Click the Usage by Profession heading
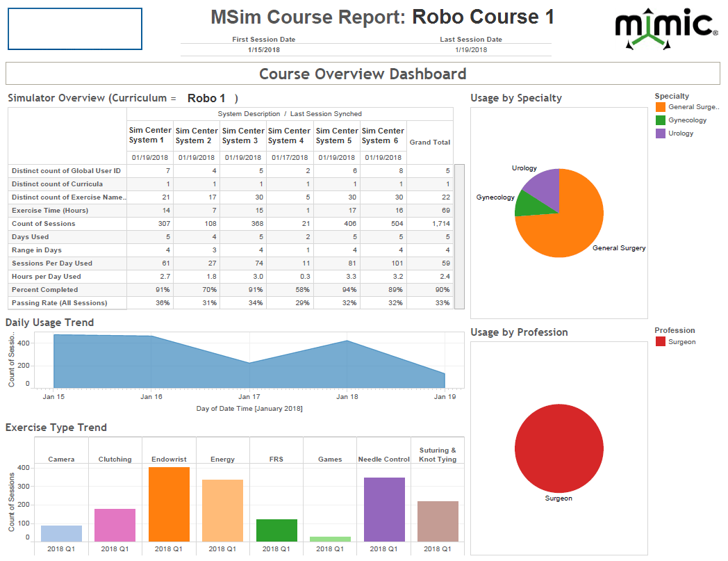Image resolution: width=728 pixels, height=561 pixels. pyautogui.click(x=519, y=332)
